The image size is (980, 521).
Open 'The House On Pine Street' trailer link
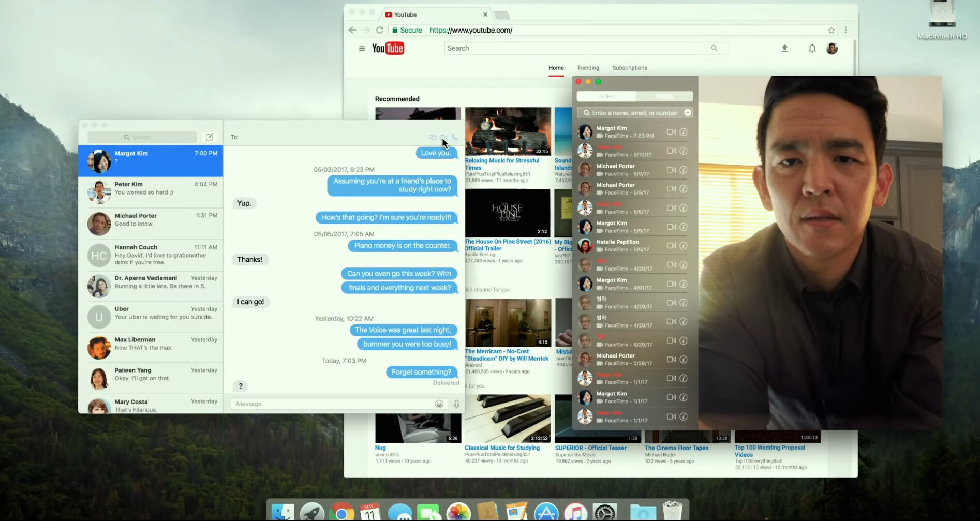click(x=508, y=245)
